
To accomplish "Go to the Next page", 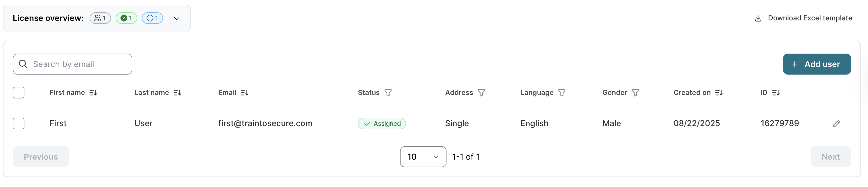I will [830, 157].
